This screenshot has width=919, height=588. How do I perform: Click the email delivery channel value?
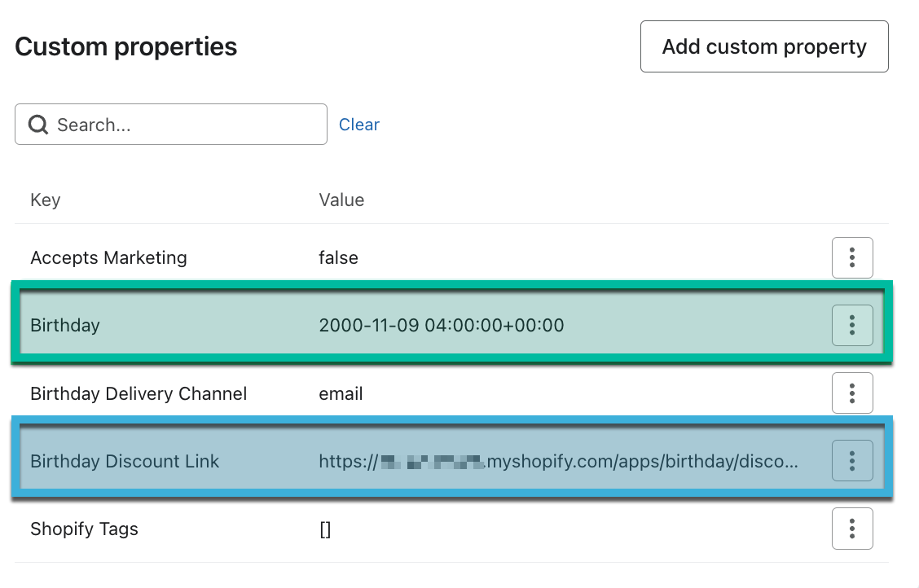pos(341,393)
